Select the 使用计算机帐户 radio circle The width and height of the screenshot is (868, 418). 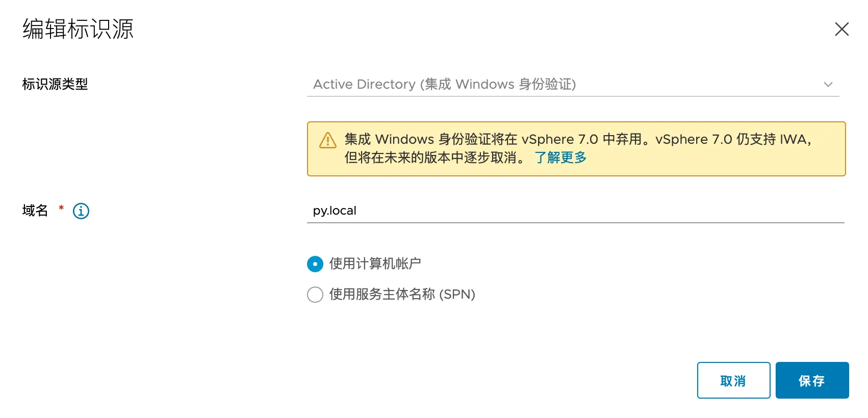(315, 264)
